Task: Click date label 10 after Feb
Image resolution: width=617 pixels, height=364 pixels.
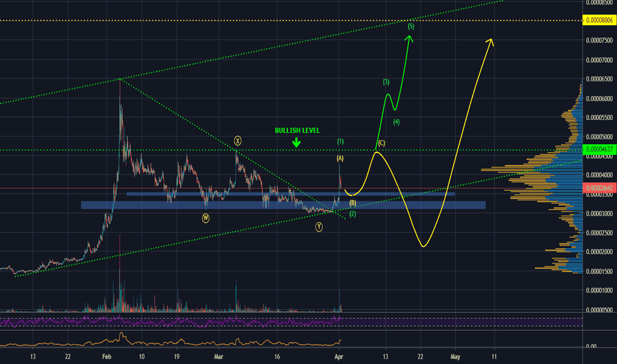Action: (142, 357)
